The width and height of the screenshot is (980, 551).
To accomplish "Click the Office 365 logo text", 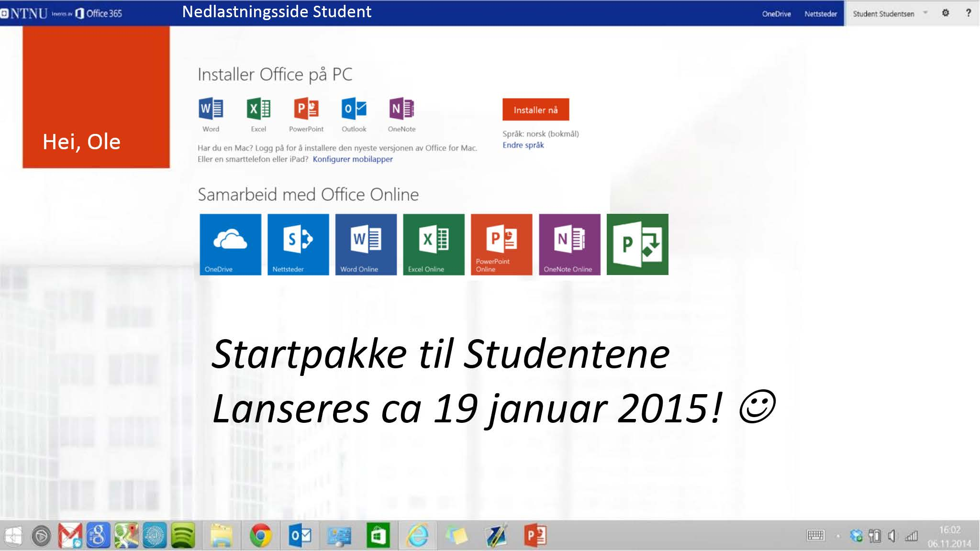I will (x=99, y=13).
